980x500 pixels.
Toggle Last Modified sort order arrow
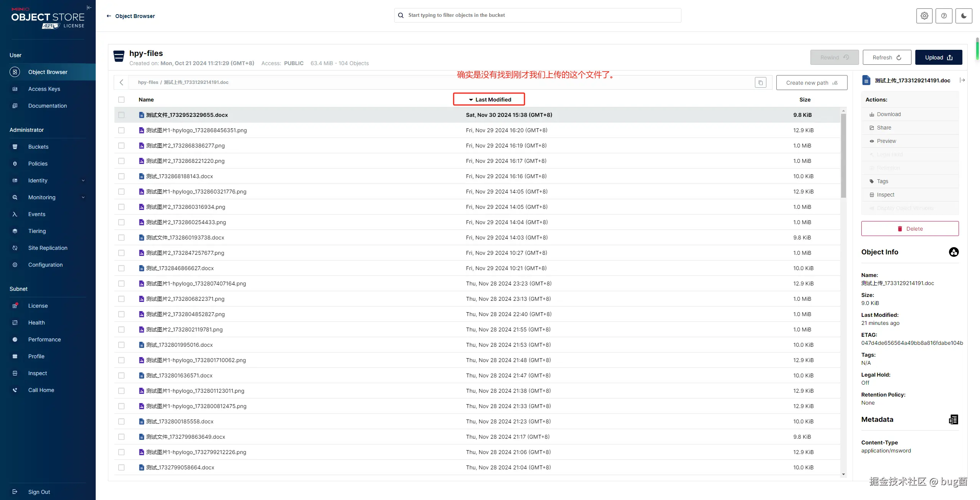coord(471,100)
